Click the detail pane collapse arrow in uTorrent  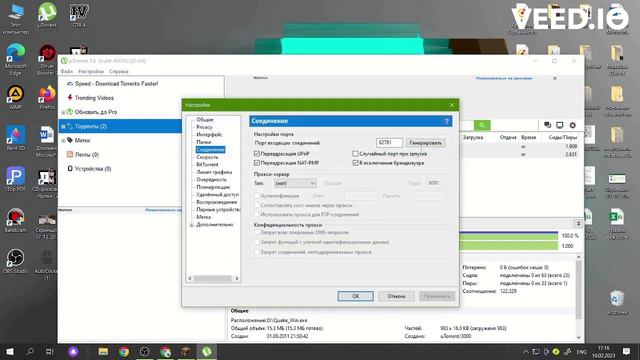pyautogui.click(x=578, y=223)
